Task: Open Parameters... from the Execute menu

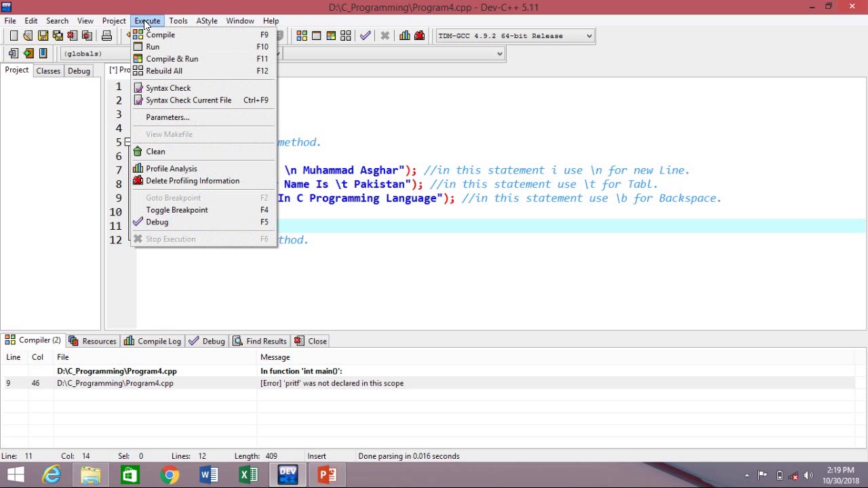Action: (x=203, y=117)
